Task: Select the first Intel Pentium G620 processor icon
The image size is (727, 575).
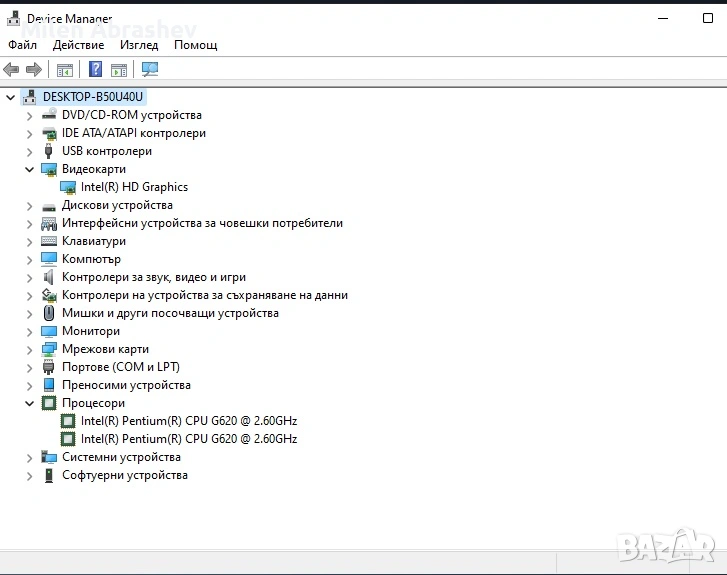Action: point(68,421)
